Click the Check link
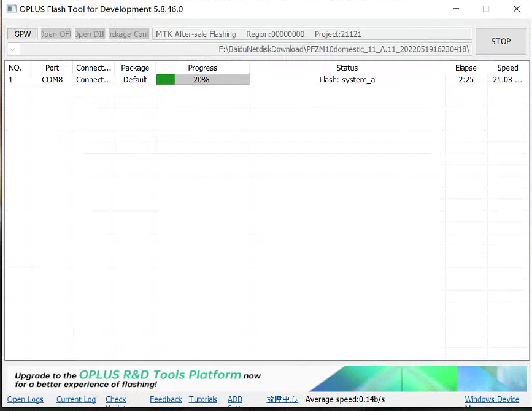 [116, 399]
